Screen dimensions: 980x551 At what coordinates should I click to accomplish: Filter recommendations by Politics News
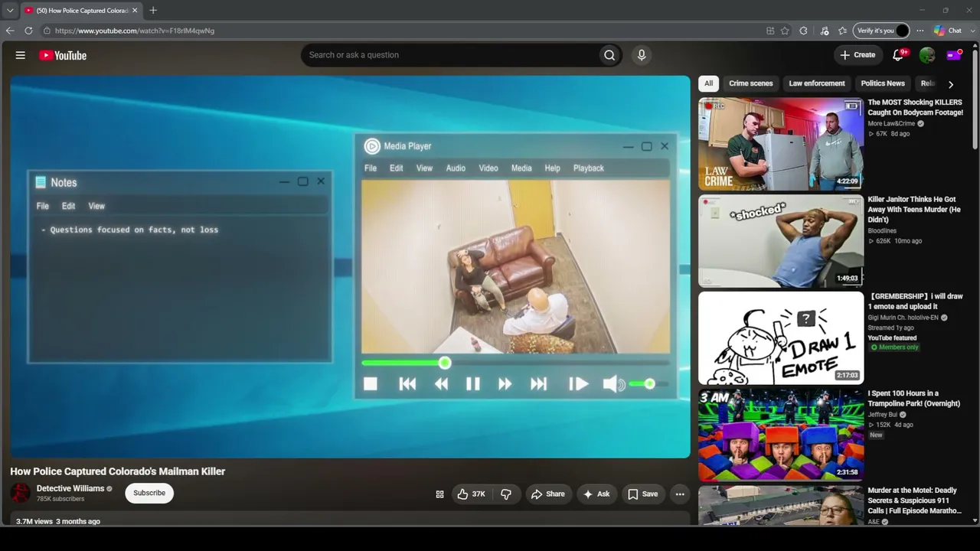pyautogui.click(x=883, y=83)
